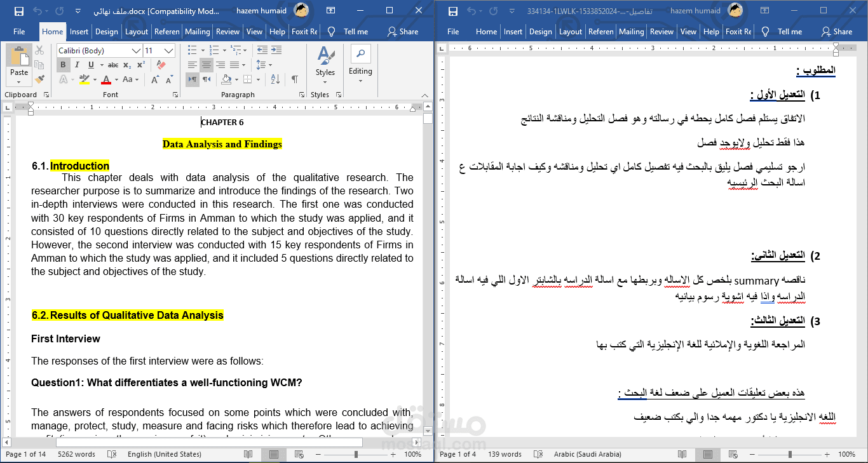Toggle Left-to-Right text direction

[x=193, y=79]
